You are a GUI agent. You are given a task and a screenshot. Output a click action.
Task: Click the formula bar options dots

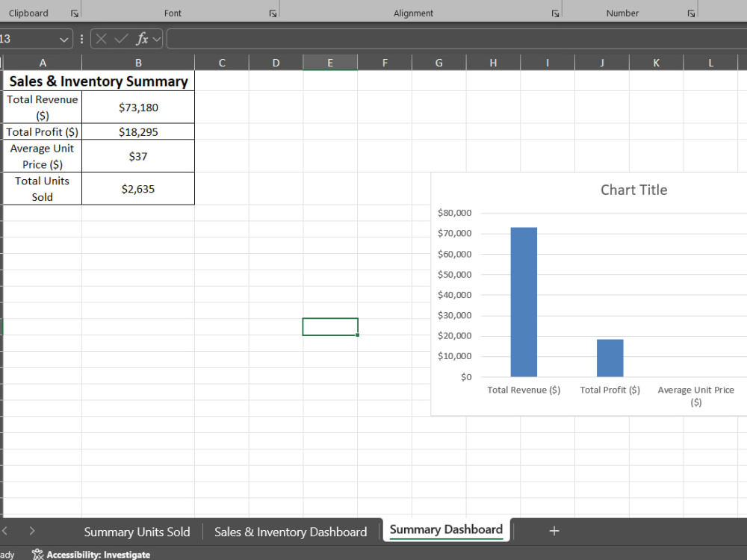(82, 39)
